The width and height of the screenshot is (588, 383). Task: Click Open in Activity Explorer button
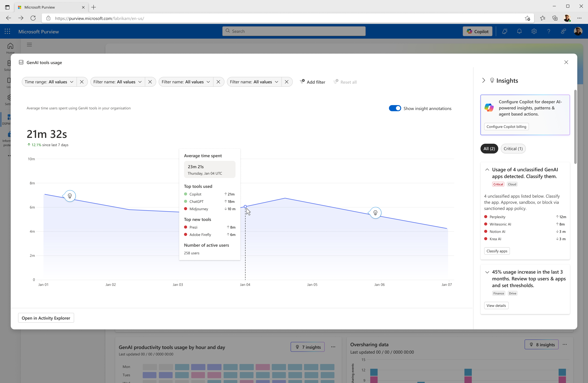pyautogui.click(x=46, y=318)
